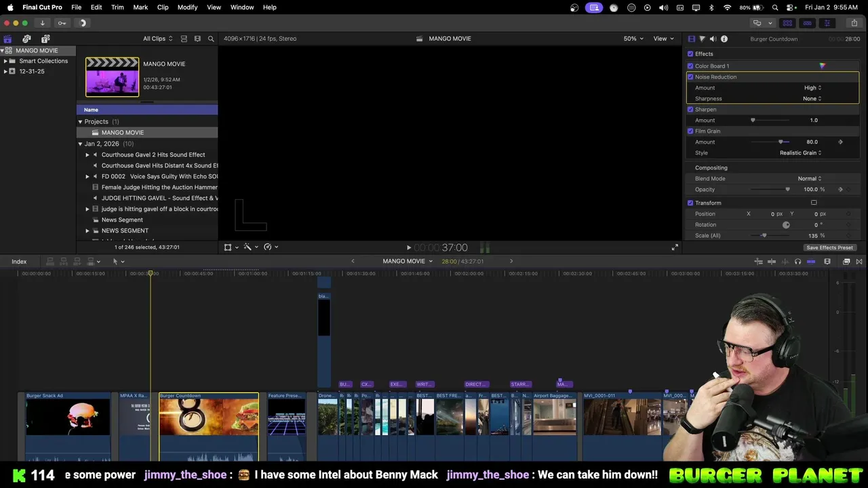This screenshot has width=868, height=488.
Task: Show background tasks progress circle
Action: point(82,23)
